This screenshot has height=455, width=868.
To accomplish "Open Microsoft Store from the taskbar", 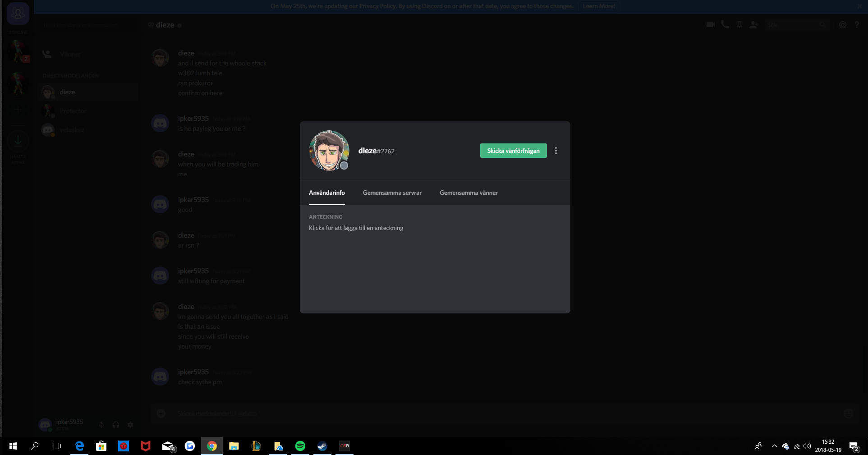I will 101,446.
